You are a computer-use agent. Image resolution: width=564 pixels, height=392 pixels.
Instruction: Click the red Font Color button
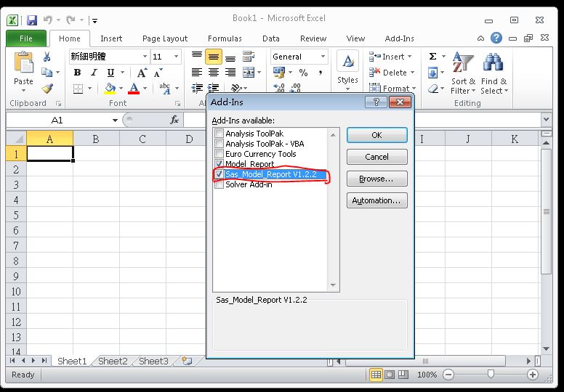[x=134, y=89]
